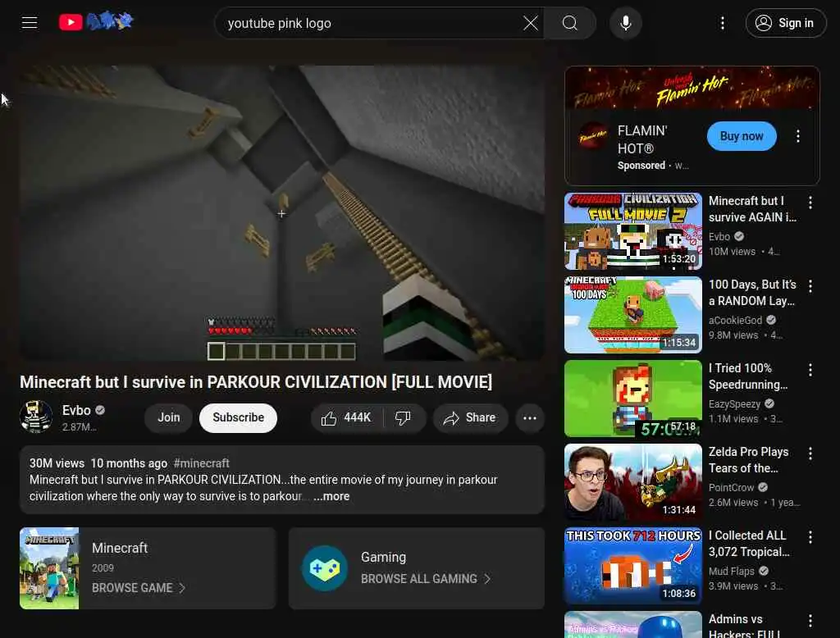Open 'I Collected ALL 3,072 Tropical' title

(x=749, y=543)
